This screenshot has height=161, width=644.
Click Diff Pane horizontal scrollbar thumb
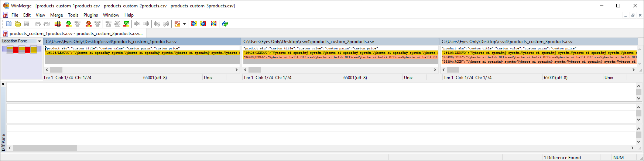(x=45, y=148)
